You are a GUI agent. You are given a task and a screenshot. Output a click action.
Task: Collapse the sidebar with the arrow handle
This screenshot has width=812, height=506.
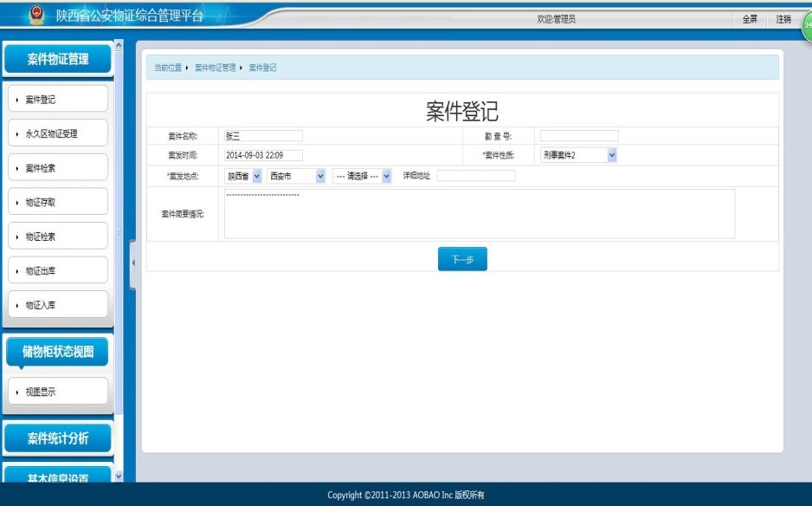point(133,262)
